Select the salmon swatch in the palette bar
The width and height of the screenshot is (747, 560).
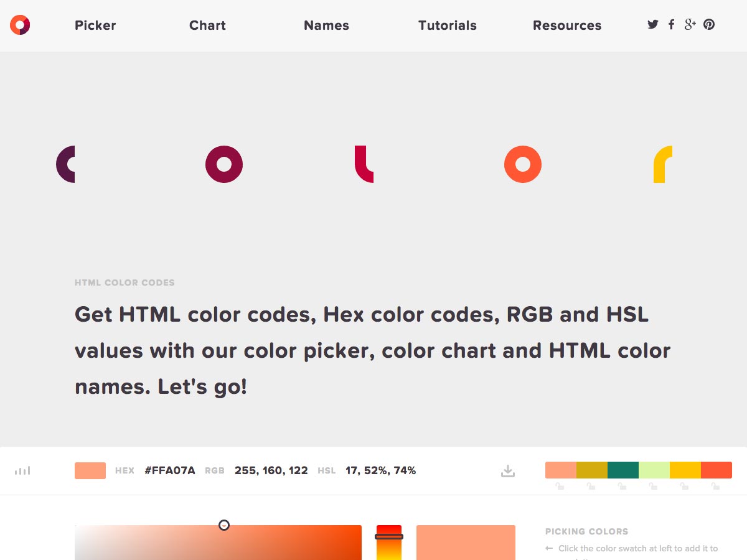pyautogui.click(x=561, y=470)
